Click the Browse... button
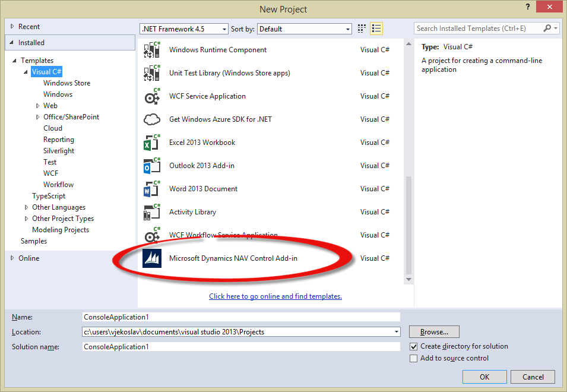The width and height of the screenshot is (567, 392). click(x=434, y=331)
